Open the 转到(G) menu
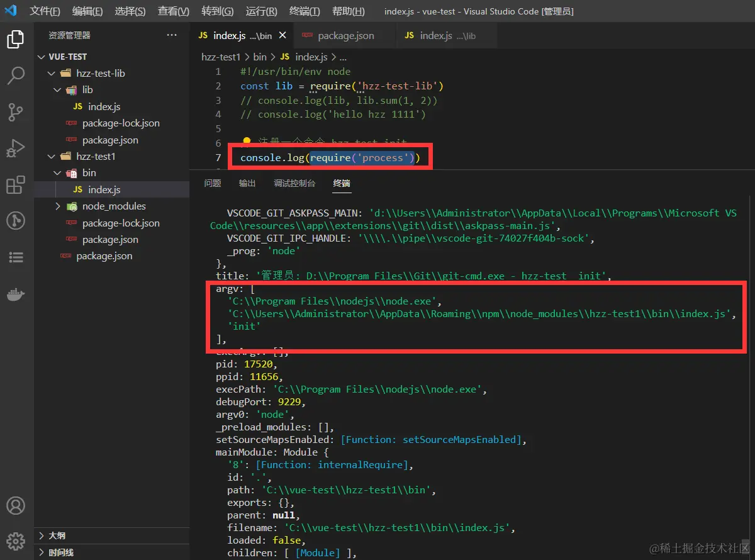The width and height of the screenshot is (755, 560). [218, 11]
